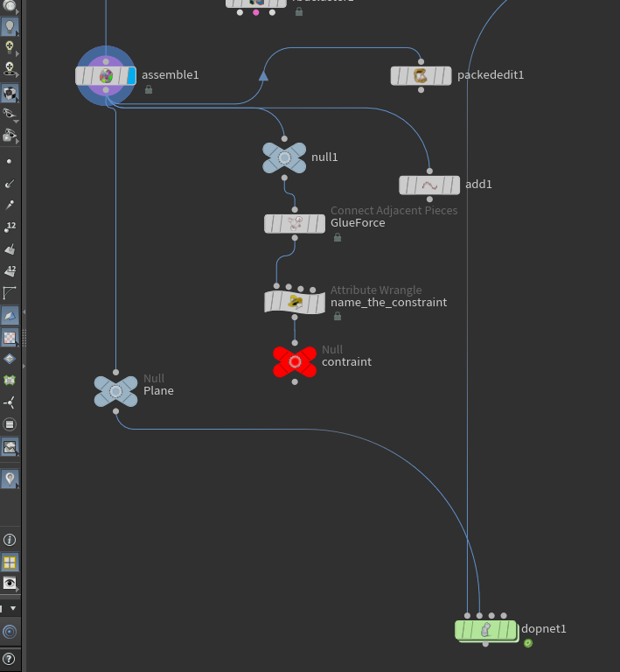Select the packededit1 node

point(421,76)
